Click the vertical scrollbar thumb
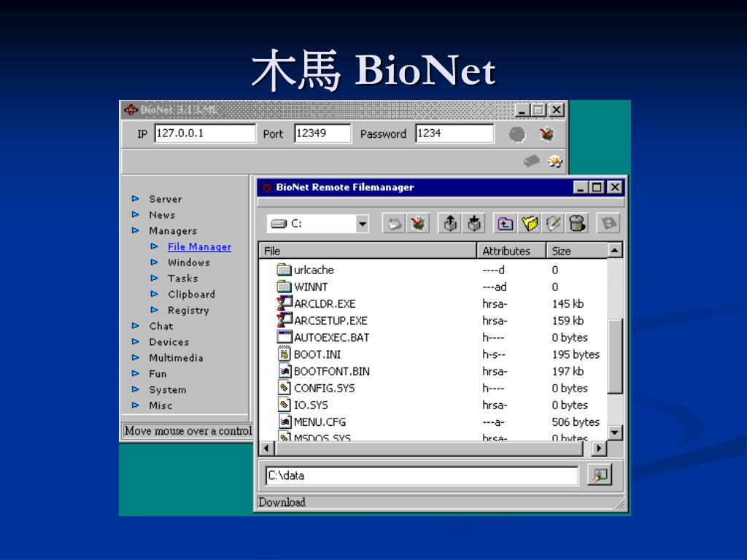This screenshot has width=747, height=560. click(x=615, y=356)
